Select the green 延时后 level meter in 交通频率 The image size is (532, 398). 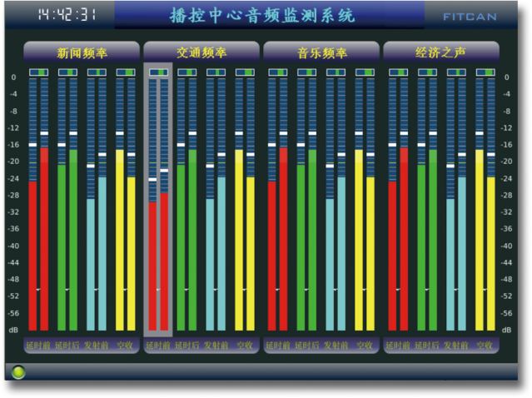coord(187,205)
